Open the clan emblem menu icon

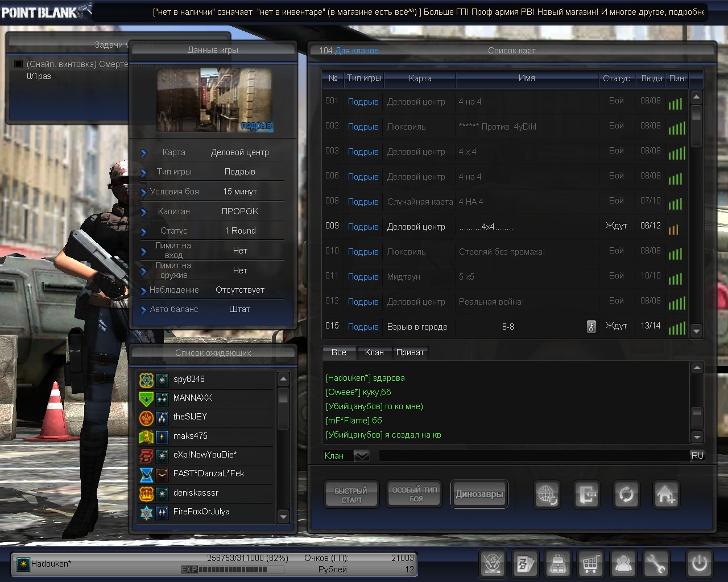(x=493, y=564)
